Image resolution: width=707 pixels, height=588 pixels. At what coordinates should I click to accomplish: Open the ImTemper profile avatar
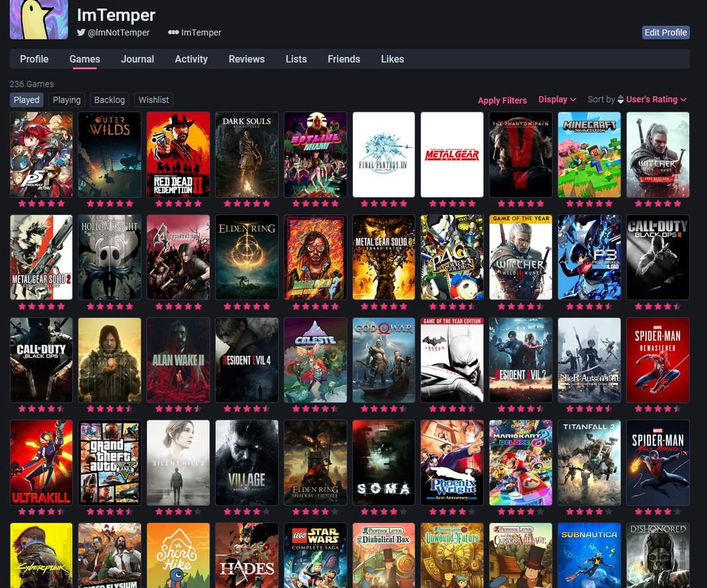coord(39,19)
